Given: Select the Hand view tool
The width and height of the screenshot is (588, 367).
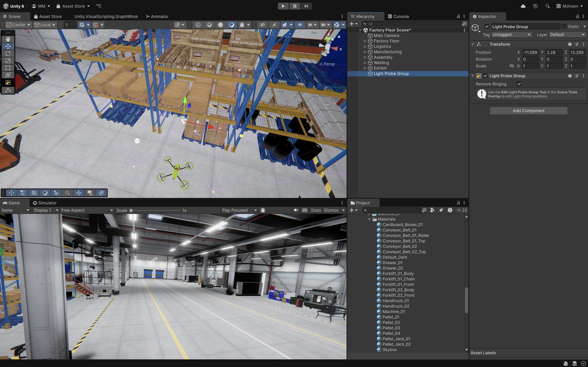Looking at the screenshot, I should click(x=8, y=39).
